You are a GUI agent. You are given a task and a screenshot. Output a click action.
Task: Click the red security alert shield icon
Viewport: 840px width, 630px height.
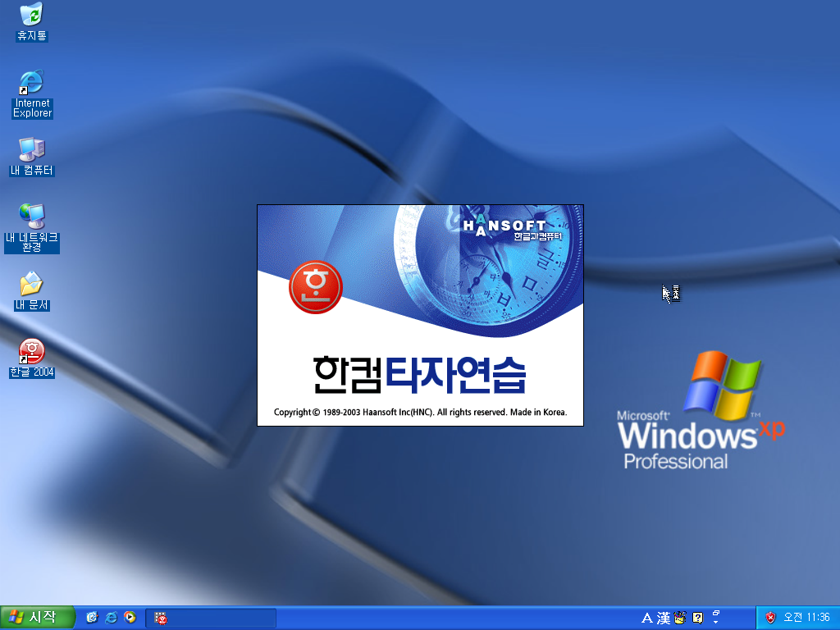pos(770,618)
